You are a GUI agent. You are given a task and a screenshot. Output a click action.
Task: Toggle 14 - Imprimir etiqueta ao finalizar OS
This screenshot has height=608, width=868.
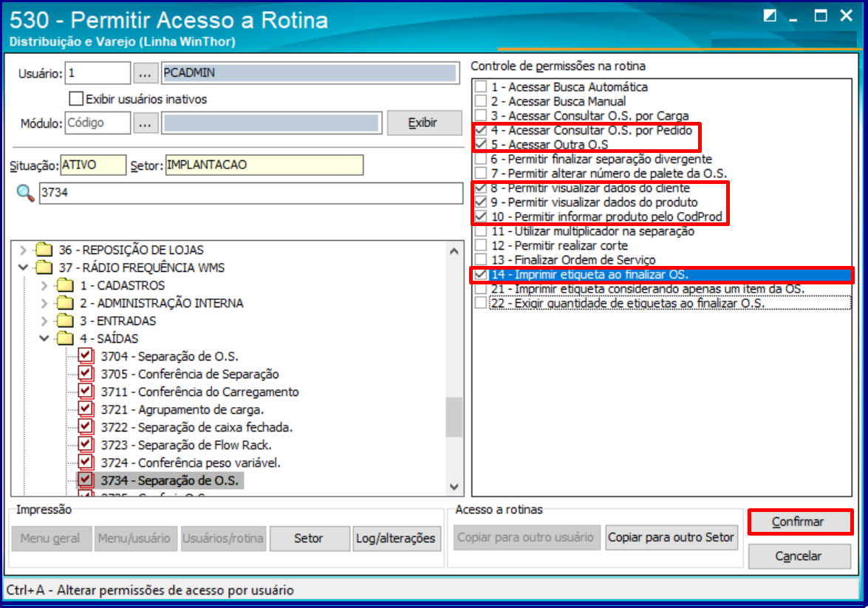pos(481,275)
